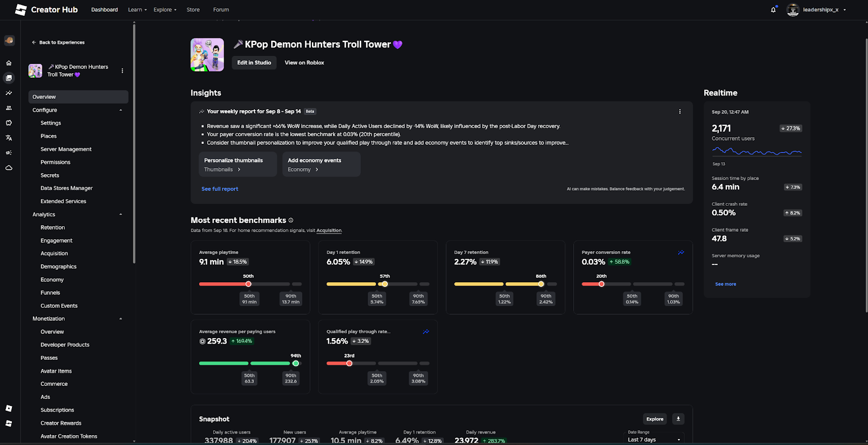Collapse the Analytics section in sidebar
This screenshot has height=445, width=868.
coord(120,214)
